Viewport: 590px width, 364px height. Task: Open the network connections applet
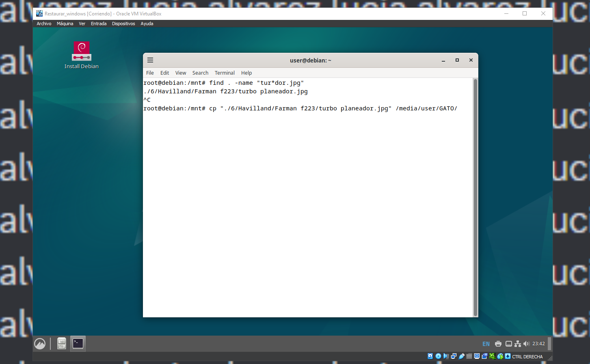[x=517, y=344]
